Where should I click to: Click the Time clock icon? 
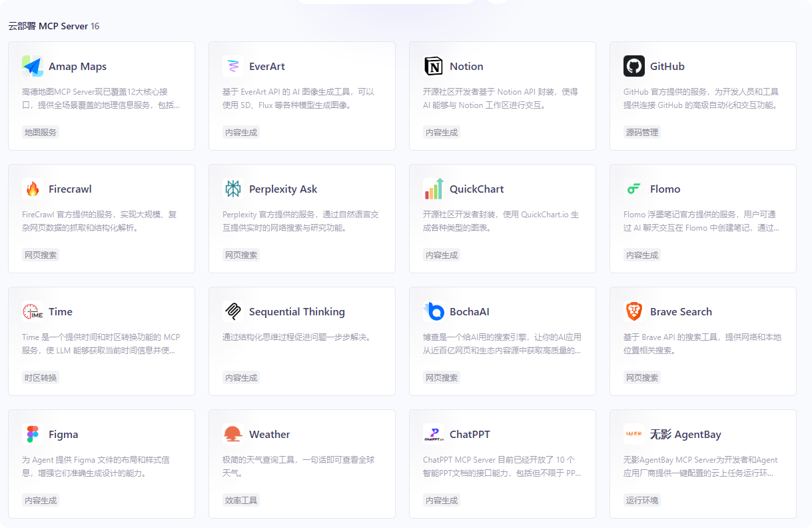click(33, 311)
